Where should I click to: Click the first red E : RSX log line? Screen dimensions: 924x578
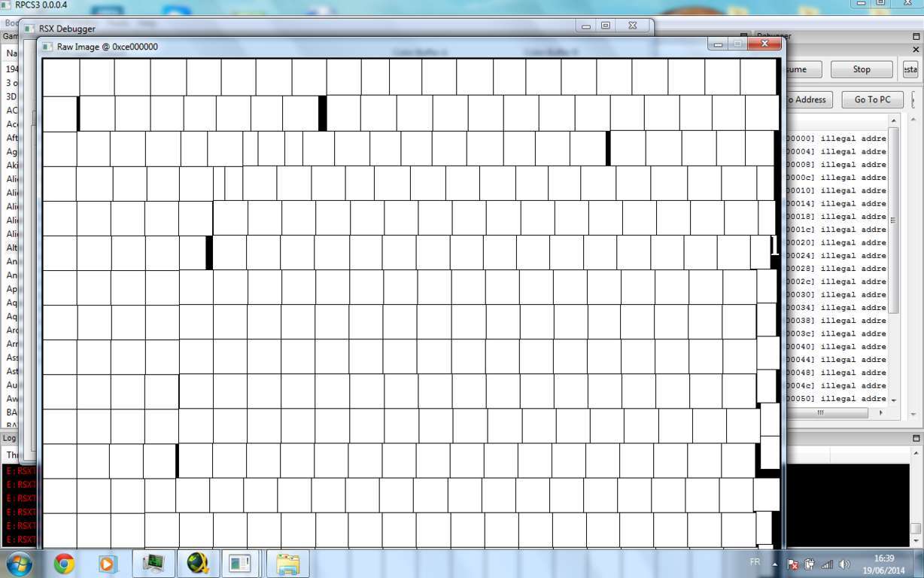(21, 471)
